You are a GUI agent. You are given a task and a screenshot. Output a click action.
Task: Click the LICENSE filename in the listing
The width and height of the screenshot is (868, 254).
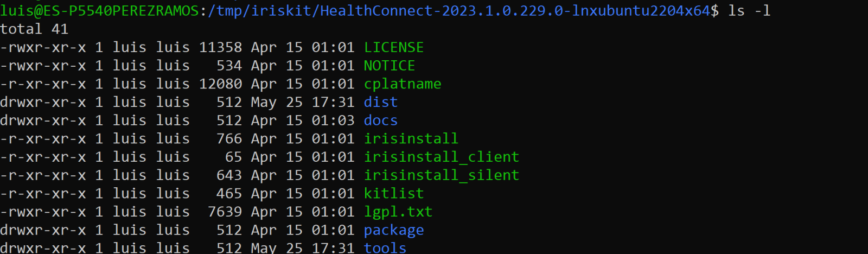tap(393, 48)
